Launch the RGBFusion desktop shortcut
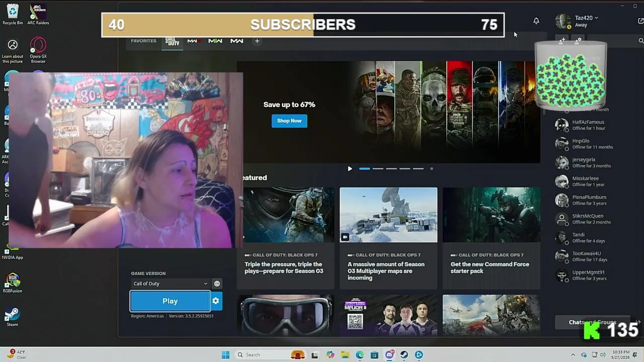644x362 pixels. 13,283
